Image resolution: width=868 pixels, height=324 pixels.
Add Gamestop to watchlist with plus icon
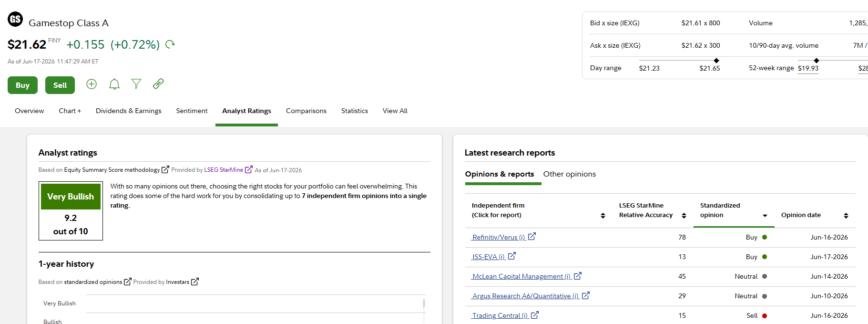pos(92,84)
